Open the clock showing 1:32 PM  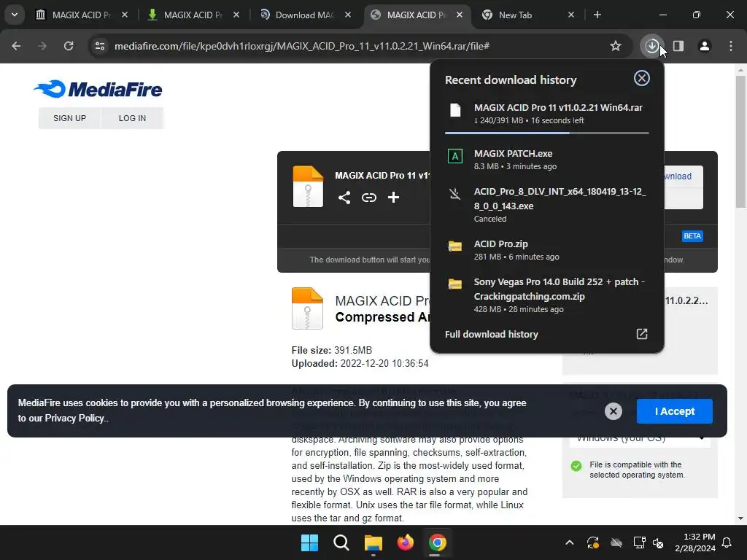695,542
